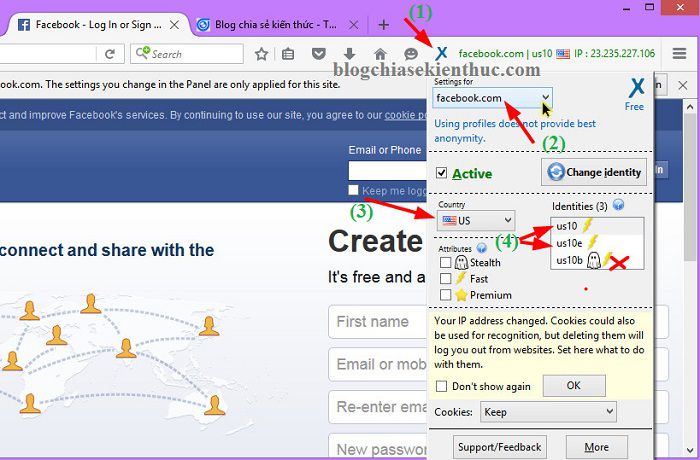
Task: Open the downloads arrow icon
Action: pyautogui.click(x=349, y=54)
